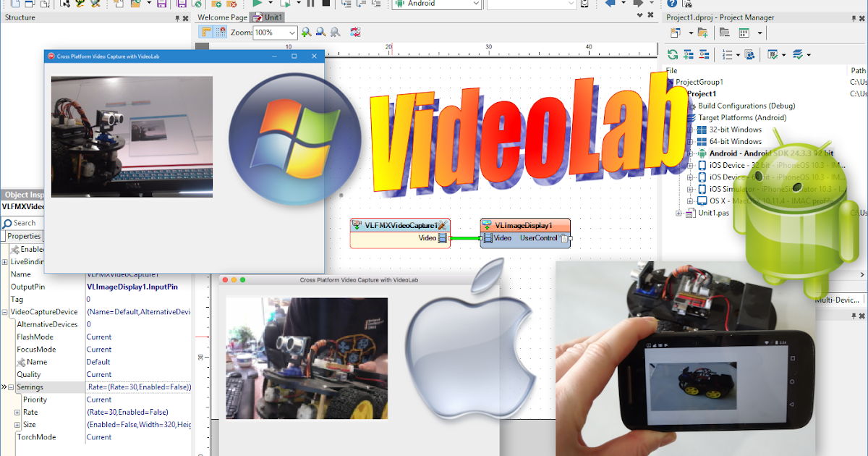Screen dimensions: 868x456
Task: Zoom in using the magnifier icon in the designer
Action: (305, 32)
